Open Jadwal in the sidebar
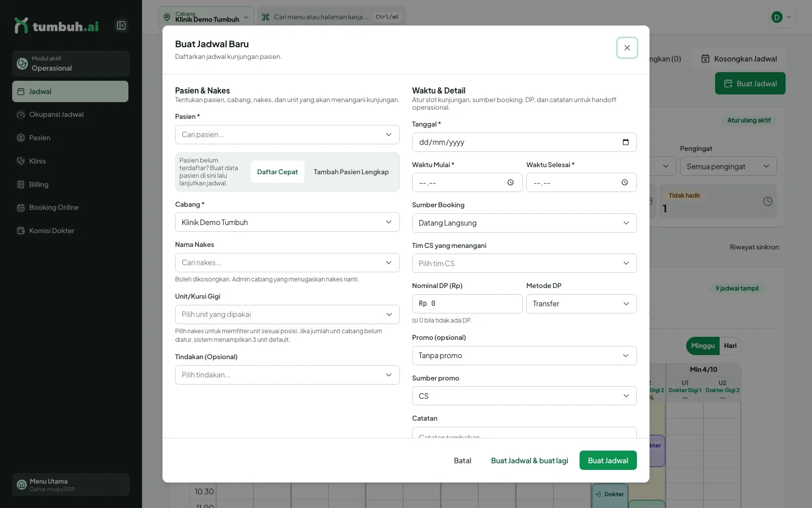The height and width of the screenshot is (508, 812). pyautogui.click(x=70, y=91)
